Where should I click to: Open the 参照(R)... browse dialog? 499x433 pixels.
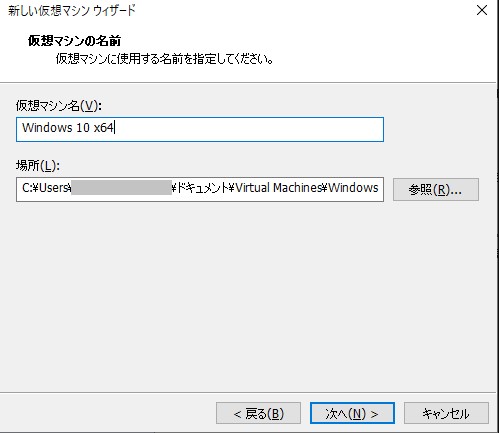coord(436,190)
